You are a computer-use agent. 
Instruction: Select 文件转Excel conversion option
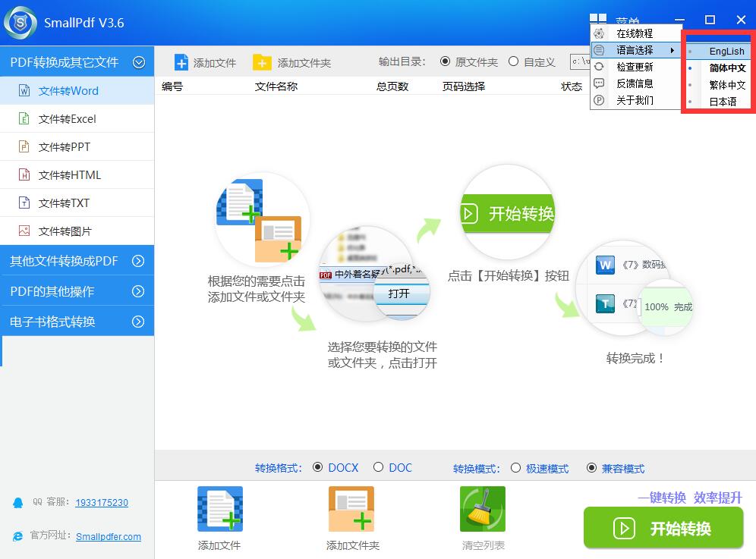(77, 118)
